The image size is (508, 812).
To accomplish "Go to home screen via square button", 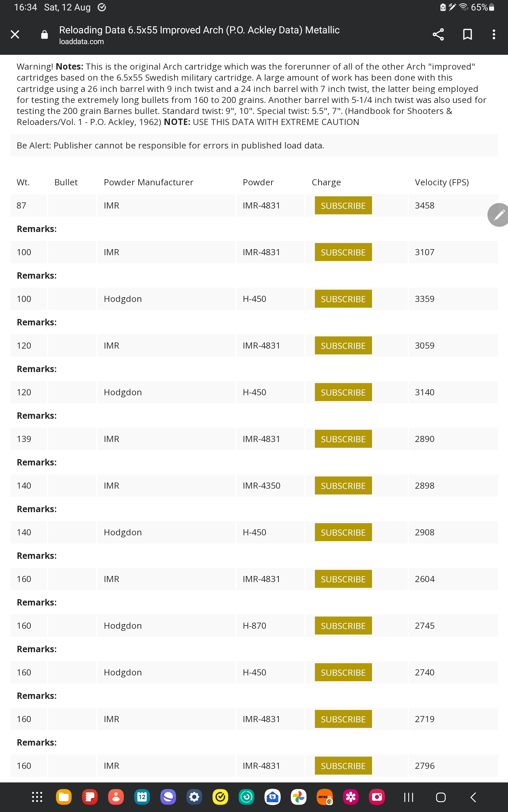I will pos(440,797).
